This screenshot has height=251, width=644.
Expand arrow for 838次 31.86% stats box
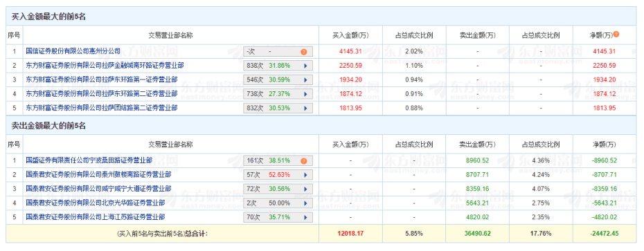[x=305, y=66]
